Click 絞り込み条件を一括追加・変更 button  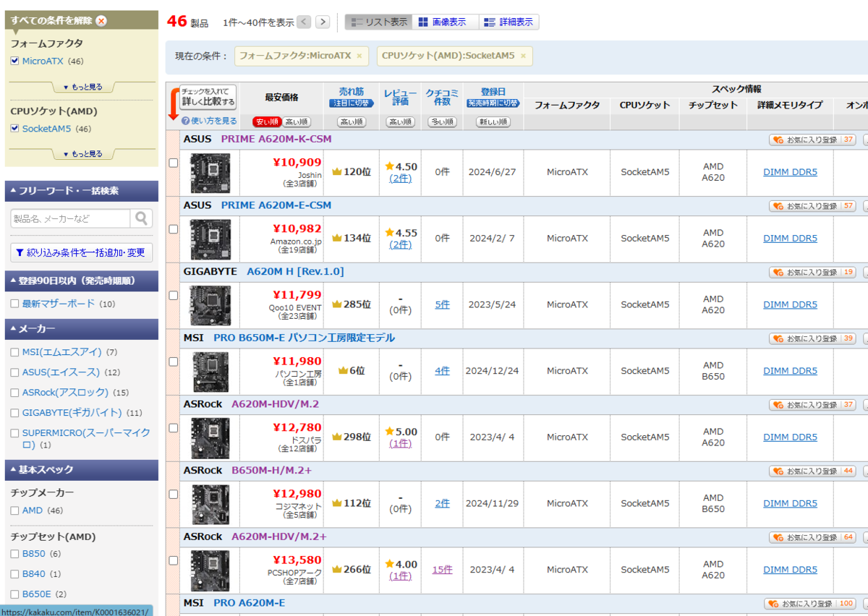coord(81,252)
